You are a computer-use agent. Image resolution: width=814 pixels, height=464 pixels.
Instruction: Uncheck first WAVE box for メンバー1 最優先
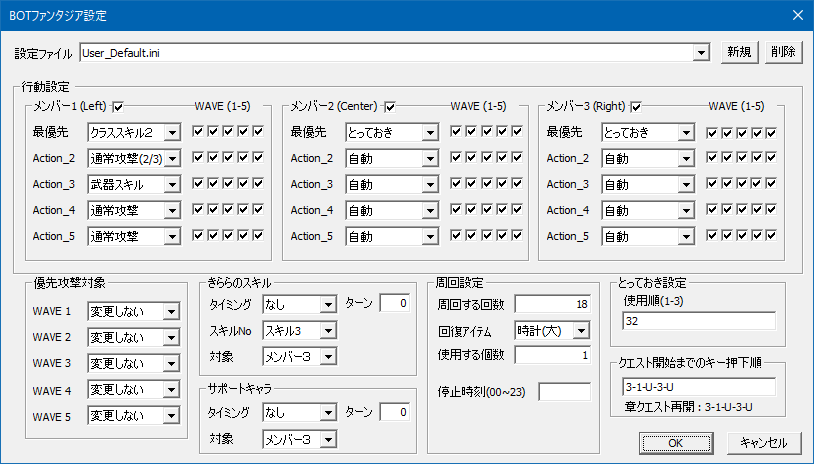(198, 132)
